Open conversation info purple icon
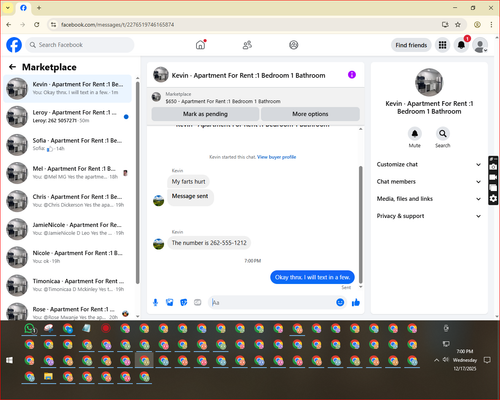The width and height of the screenshot is (500, 400). 352,75
